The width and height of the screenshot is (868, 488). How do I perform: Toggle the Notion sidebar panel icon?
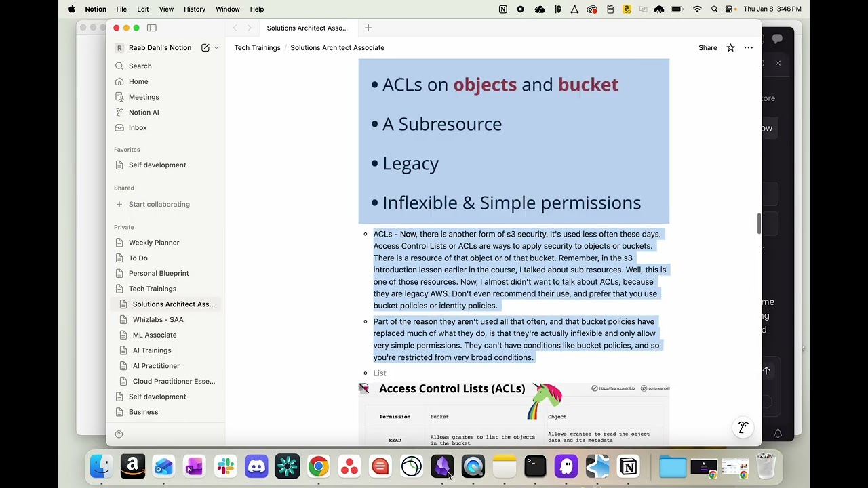click(x=152, y=28)
